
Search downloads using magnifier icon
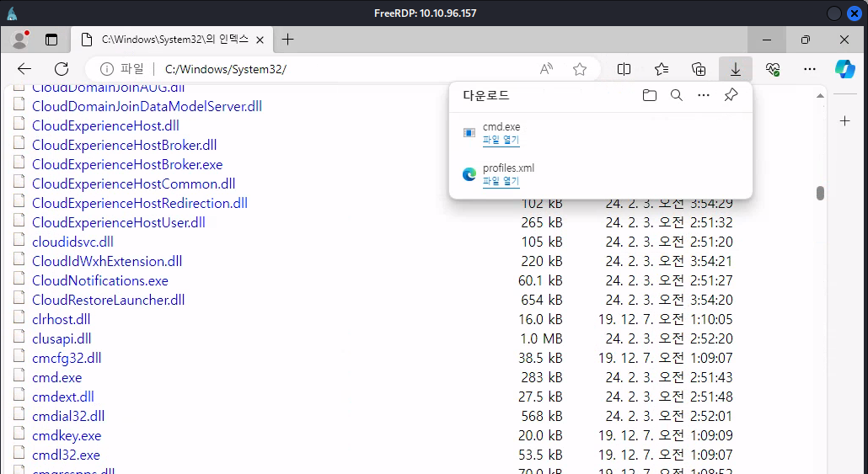[676, 96]
